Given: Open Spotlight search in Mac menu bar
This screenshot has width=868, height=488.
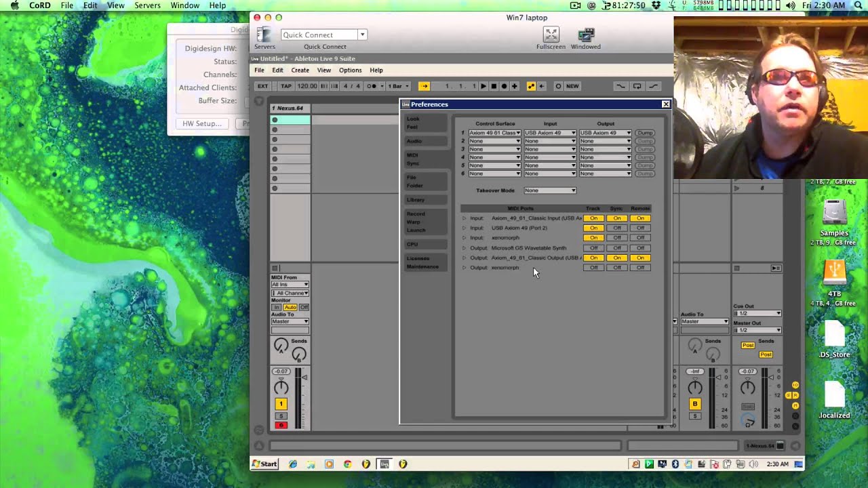Looking at the screenshot, I should point(858,5).
